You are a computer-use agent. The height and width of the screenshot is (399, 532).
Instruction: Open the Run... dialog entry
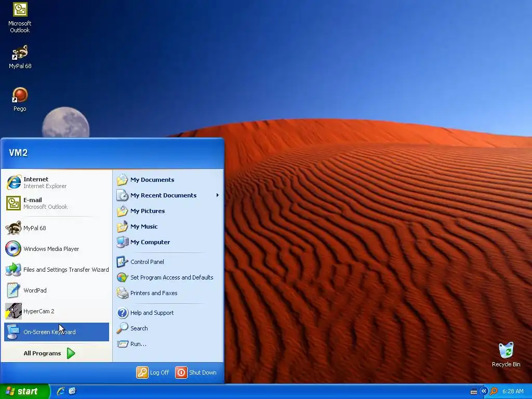click(168, 344)
